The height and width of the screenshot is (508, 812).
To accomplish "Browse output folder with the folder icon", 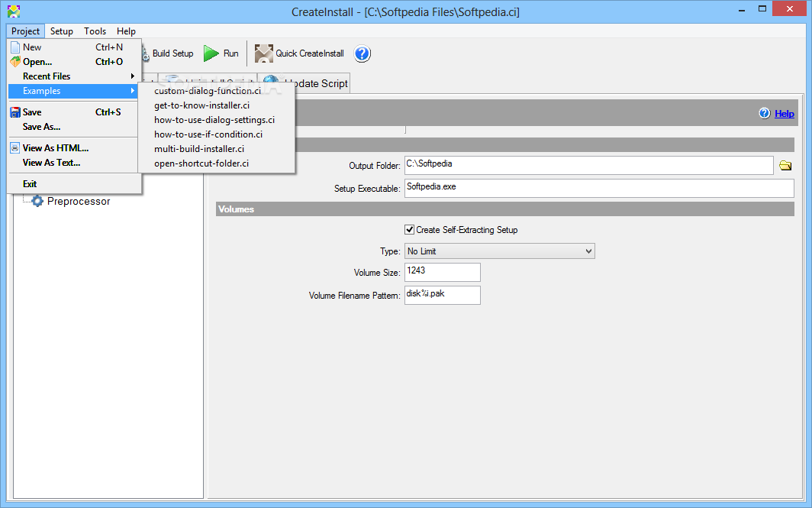I will pos(785,165).
